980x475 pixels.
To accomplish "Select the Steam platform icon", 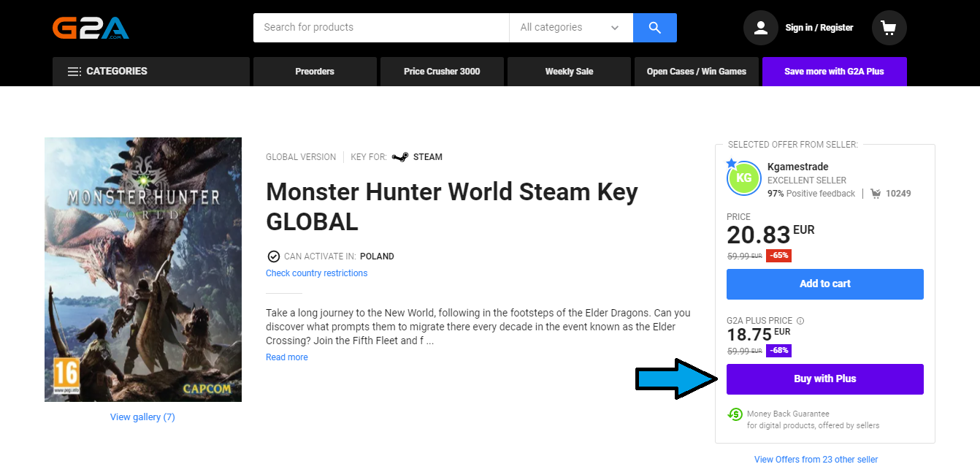I will pos(399,156).
